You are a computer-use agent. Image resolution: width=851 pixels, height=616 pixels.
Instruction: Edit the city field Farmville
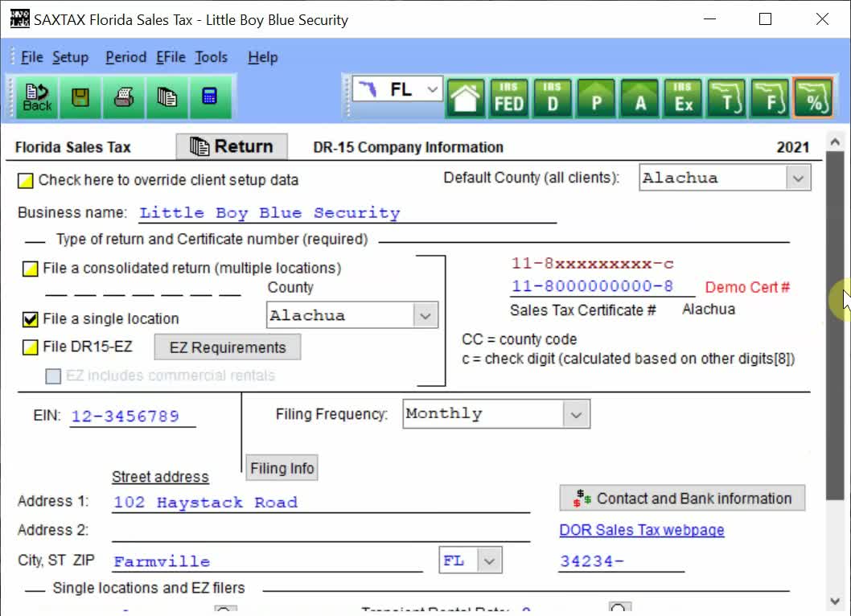pyautogui.click(x=268, y=561)
